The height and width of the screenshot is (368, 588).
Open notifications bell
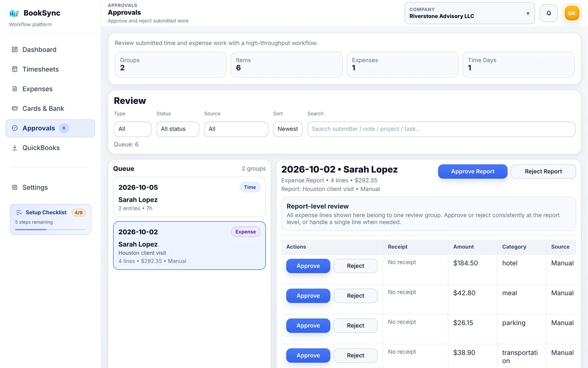549,13
